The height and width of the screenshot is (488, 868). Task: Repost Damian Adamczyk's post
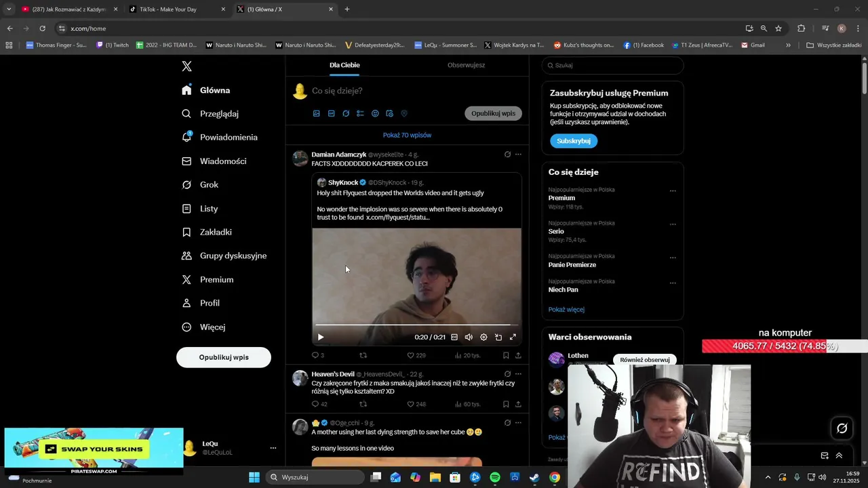tap(363, 355)
